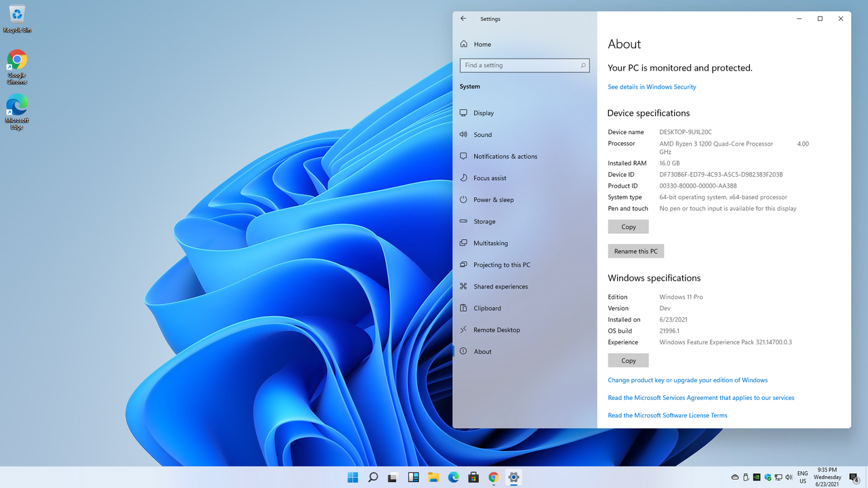Open See details in Windows Security link
This screenshot has height=488, width=868.
tap(652, 87)
